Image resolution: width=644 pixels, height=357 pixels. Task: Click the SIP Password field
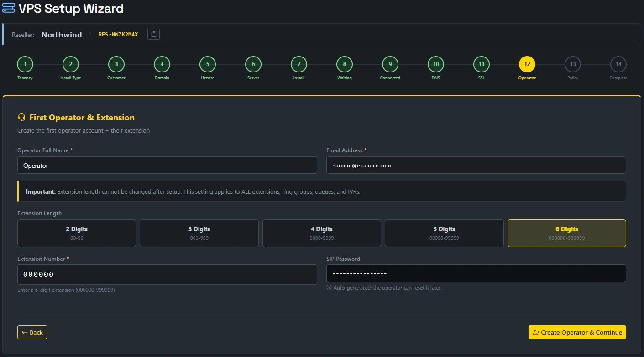476,274
